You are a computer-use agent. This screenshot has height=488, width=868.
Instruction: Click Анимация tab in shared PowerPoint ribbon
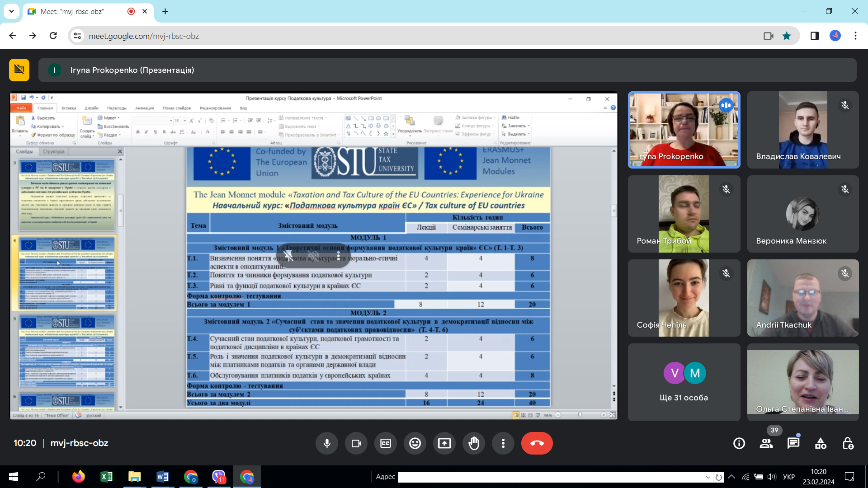tap(145, 108)
